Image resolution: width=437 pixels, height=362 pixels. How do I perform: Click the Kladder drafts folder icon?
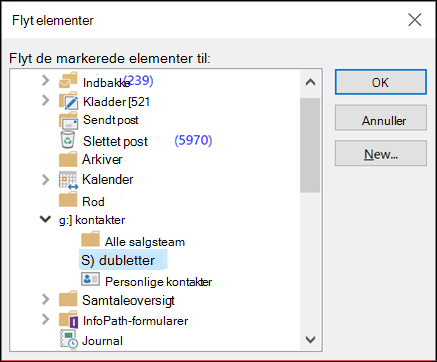click(68, 101)
